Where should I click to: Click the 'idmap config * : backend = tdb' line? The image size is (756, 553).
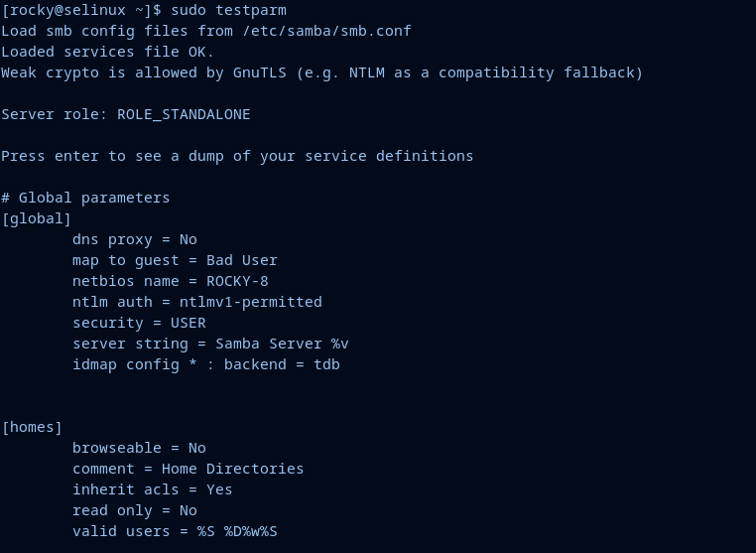(x=206, y=364)
